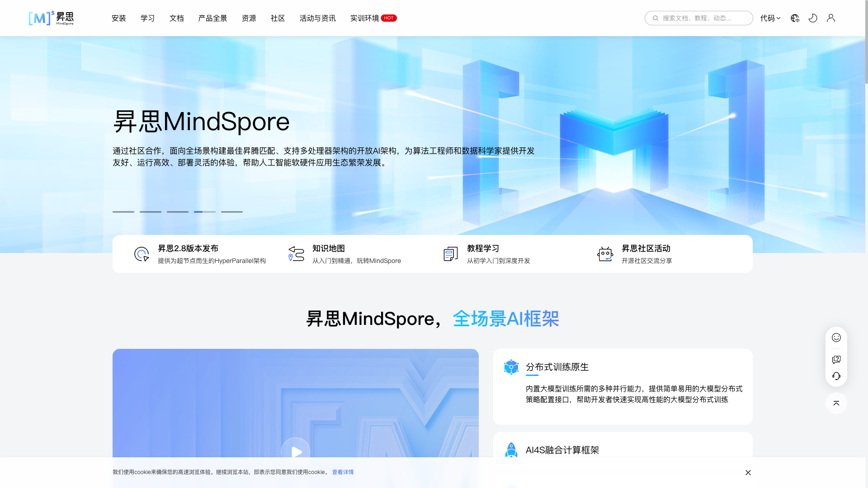Select the first carousel slide indicator
Screen dimensions: 868x488
[123, 211]
